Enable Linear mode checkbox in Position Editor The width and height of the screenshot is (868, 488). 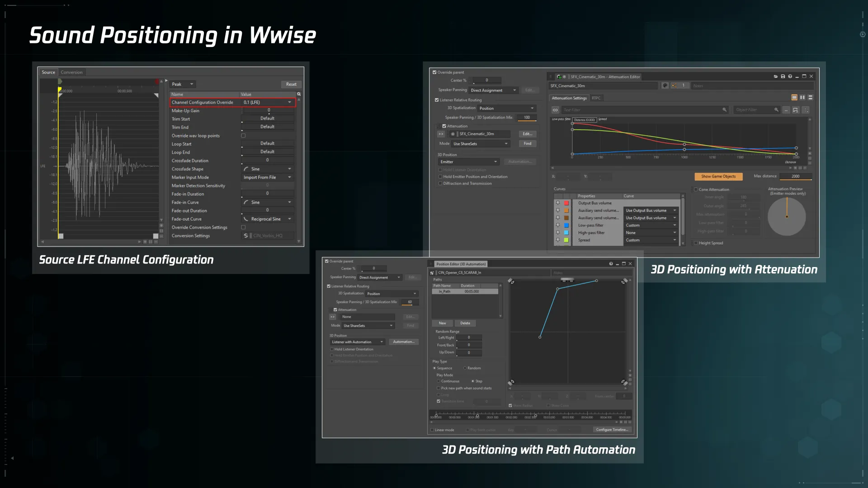[432, 430]
